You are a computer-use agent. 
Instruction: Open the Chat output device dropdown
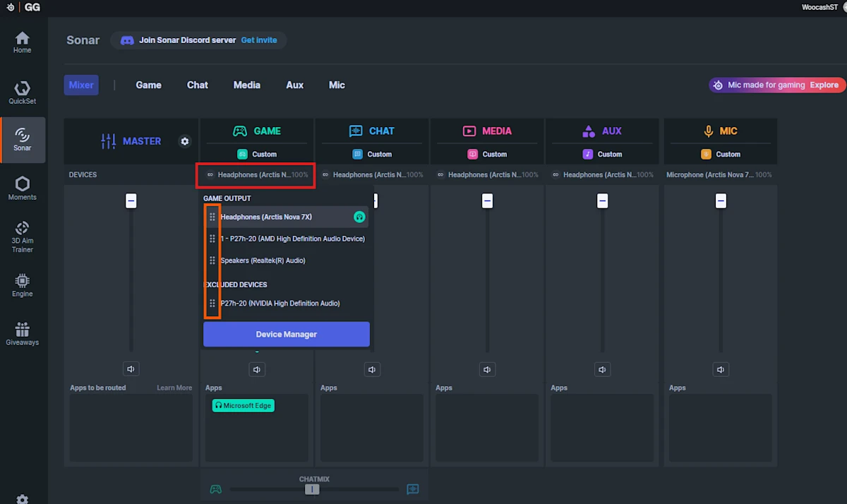372,174
